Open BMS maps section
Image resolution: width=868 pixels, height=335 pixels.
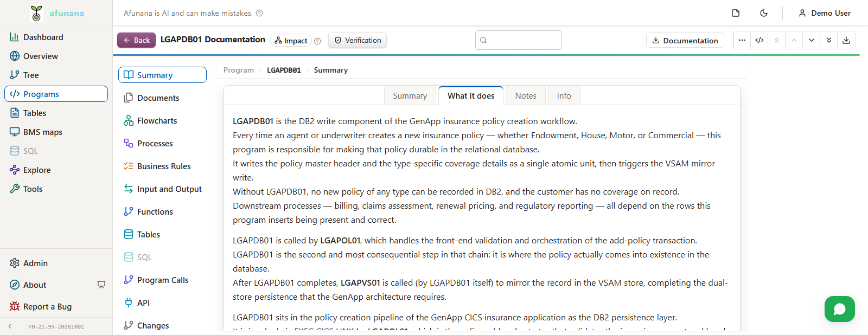click(56, 132)
